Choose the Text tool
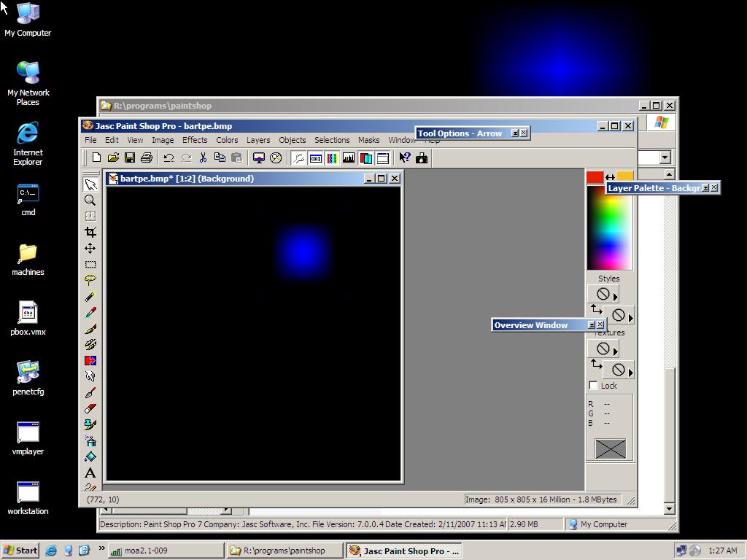Viewport: 747px width, 560px height. 90,473
